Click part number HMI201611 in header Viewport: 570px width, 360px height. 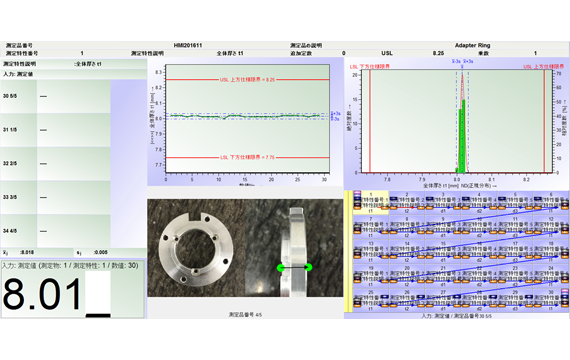[188, 45]
